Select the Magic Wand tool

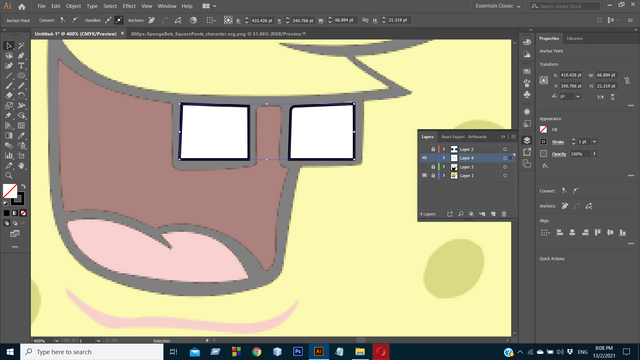(21, 46)
